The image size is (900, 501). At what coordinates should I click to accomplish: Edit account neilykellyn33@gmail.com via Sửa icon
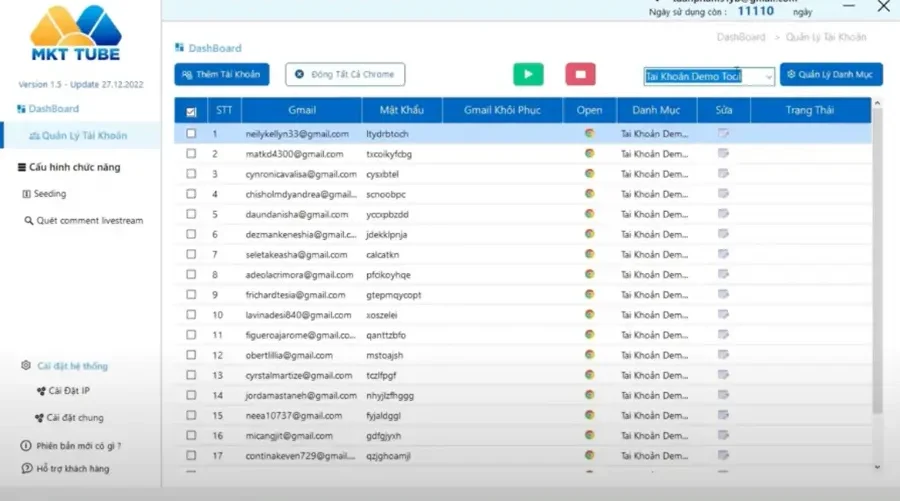point(723,133)
